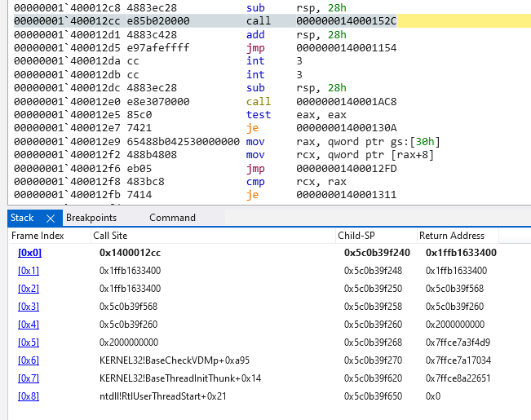
Task: Select the KERNEL32!BaseCheckVDMp+0xa95 call site
Action: pyautogui.click(x=175, y=360)
